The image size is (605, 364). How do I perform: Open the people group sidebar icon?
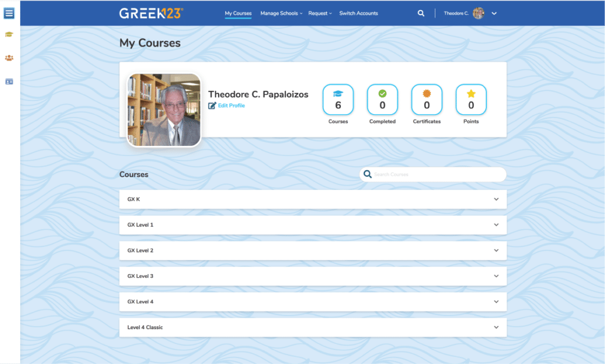[9, 58]
